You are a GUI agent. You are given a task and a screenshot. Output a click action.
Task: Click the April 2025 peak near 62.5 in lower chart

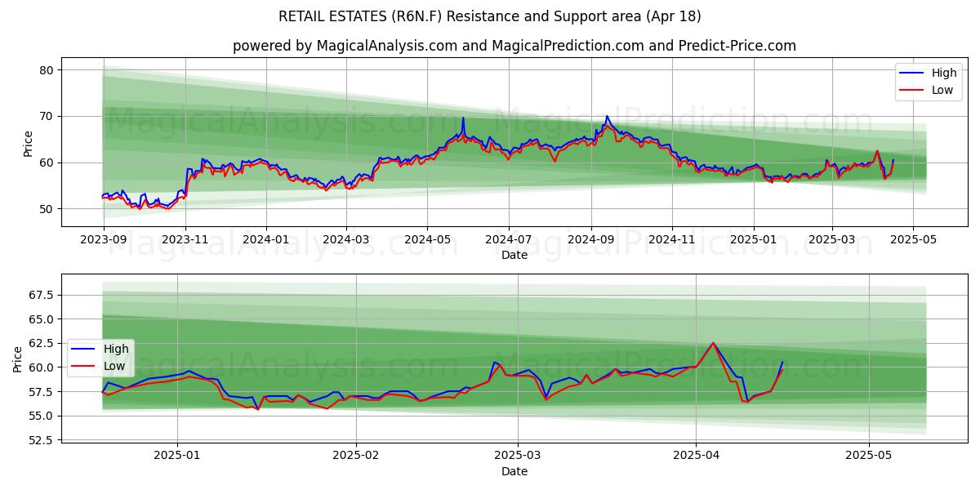[x=713, y=343]
